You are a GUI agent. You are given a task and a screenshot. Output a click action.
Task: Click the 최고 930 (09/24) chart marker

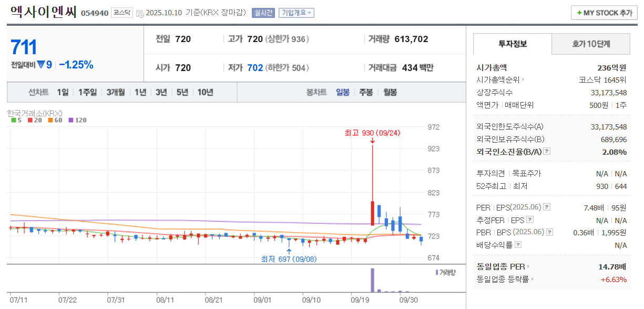click(x=373, y=133)
